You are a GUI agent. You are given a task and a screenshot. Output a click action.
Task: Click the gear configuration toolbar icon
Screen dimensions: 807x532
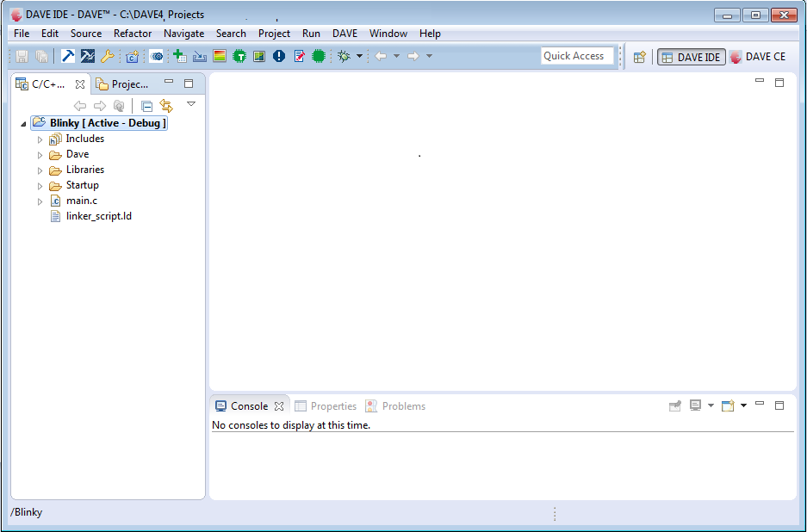tap(157, 56)
